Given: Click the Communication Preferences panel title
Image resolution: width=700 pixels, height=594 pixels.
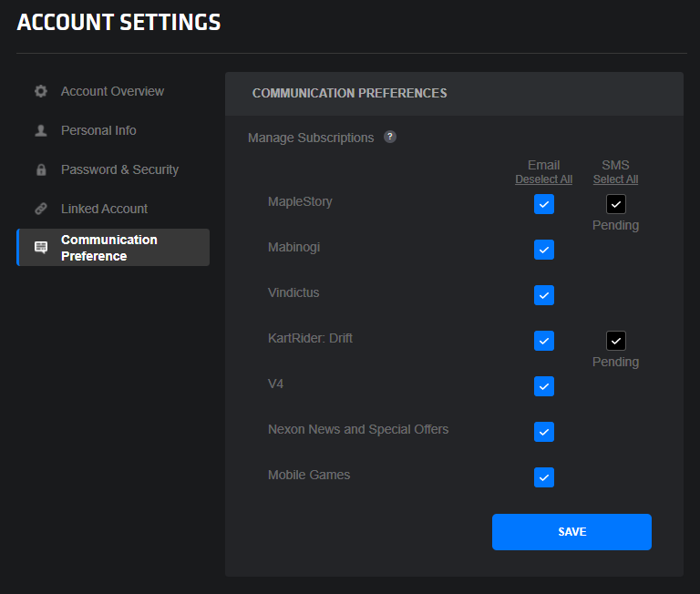Looking at the screenshot, I should point(350,93).
